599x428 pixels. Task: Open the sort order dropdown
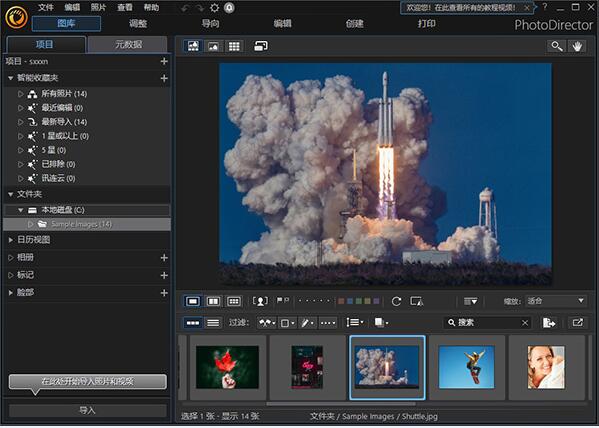tap(355, 323)
